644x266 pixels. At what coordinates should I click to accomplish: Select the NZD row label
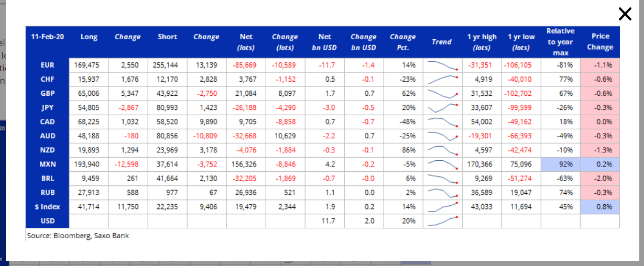pos(48,150)
